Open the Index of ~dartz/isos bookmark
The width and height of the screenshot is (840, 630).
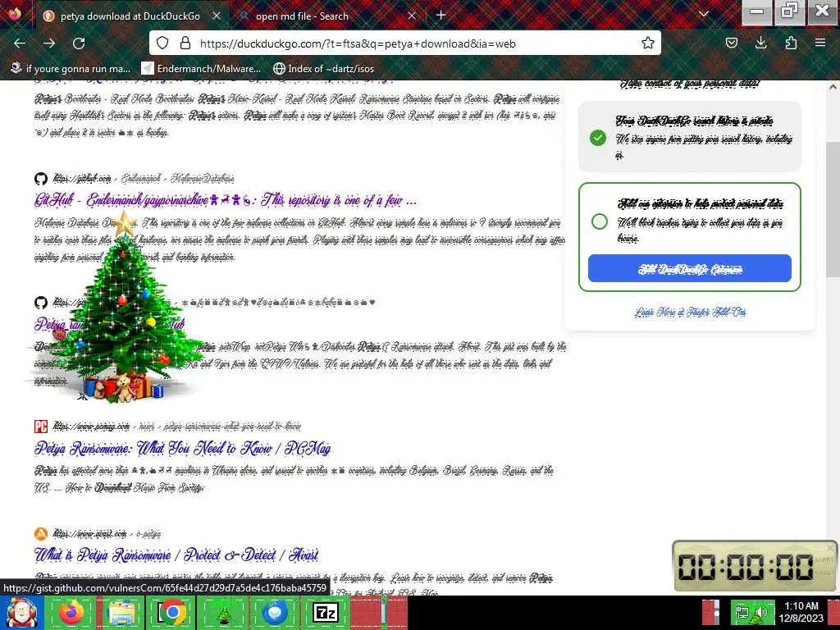(x=323, y=69)
